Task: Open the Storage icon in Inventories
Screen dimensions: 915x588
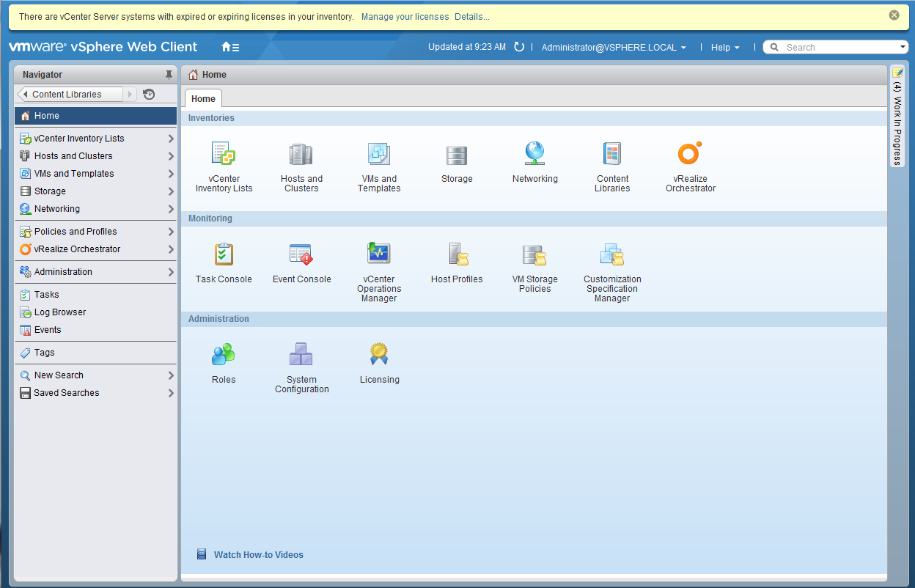Action: 457,155
